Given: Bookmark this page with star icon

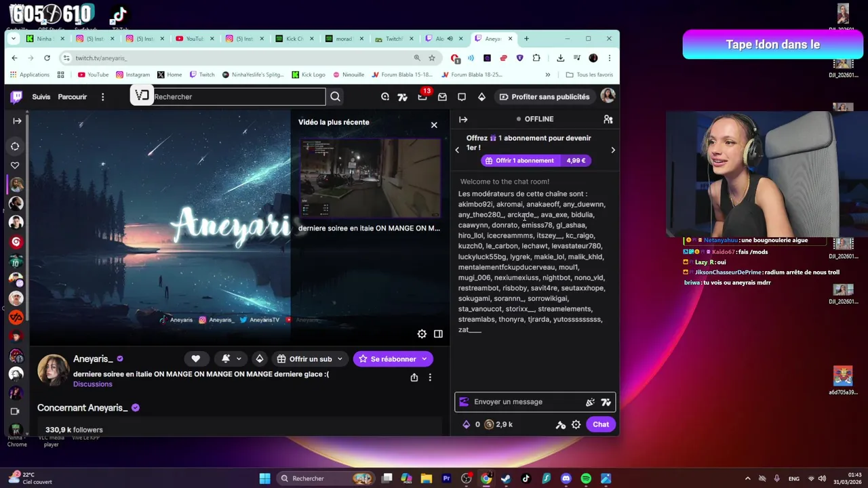Looking at the screenshot, I should pos(432,58).
